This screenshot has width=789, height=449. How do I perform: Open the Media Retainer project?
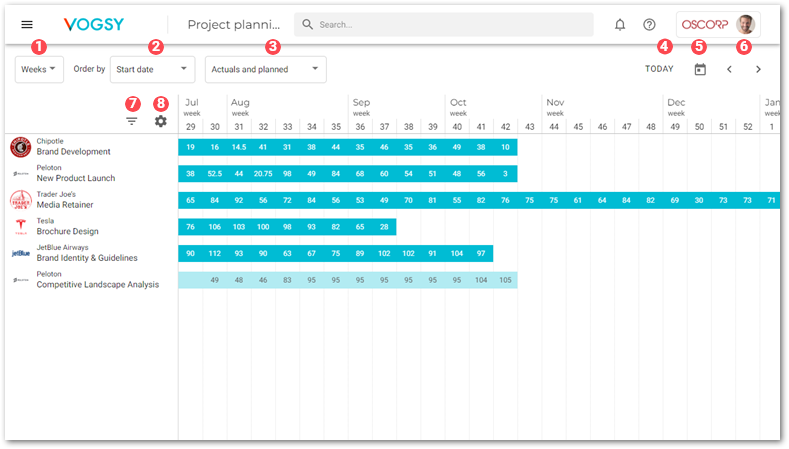[65, 205]
